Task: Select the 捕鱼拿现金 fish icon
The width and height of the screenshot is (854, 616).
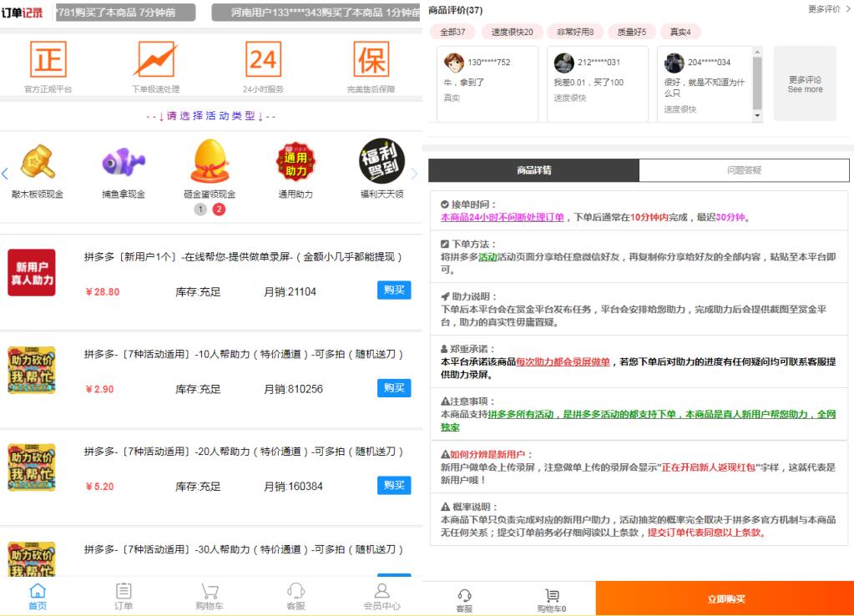Action: (124, 164)
